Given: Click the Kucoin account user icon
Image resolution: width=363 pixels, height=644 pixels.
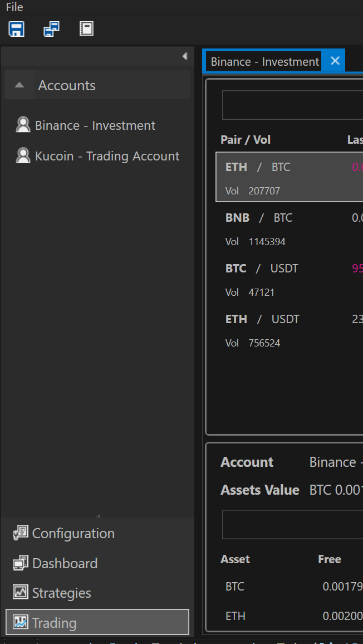Looking at the screenshot, I should click(x=23, y=155).
